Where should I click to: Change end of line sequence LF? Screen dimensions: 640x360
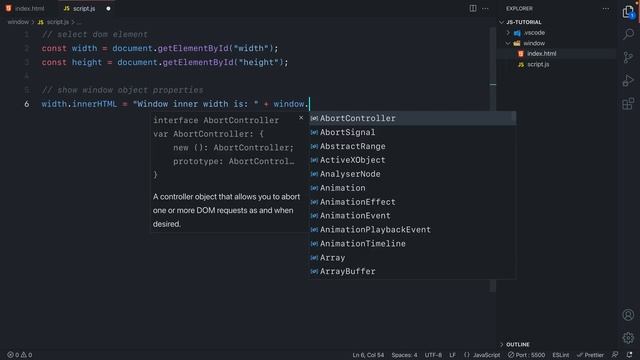coord(452,355)
